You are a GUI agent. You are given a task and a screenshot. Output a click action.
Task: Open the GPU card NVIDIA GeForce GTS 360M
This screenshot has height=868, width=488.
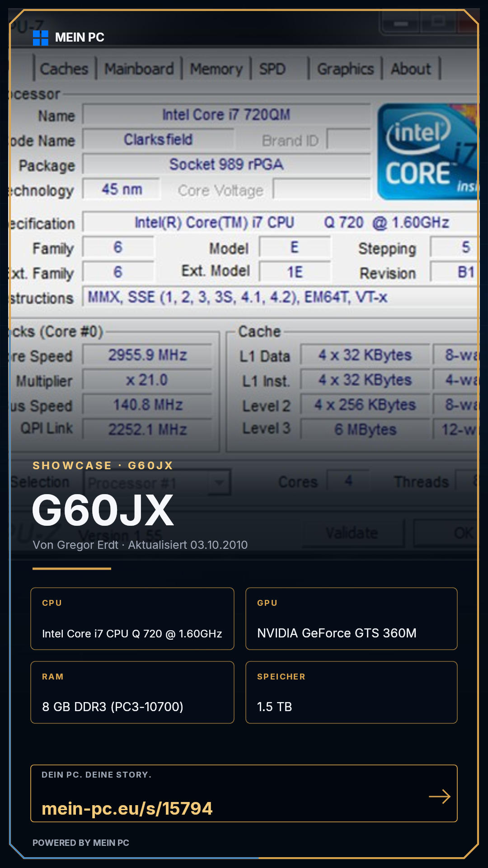(352, 618)
